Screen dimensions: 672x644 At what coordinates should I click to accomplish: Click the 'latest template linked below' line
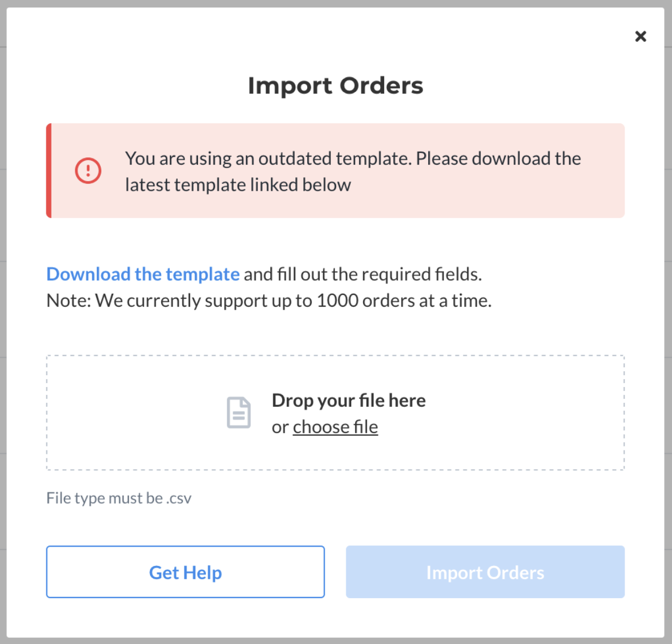[238, 185]
